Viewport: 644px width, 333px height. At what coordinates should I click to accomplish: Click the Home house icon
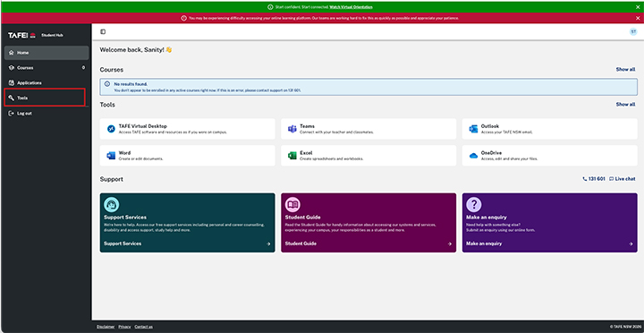[x=12, y=53]
